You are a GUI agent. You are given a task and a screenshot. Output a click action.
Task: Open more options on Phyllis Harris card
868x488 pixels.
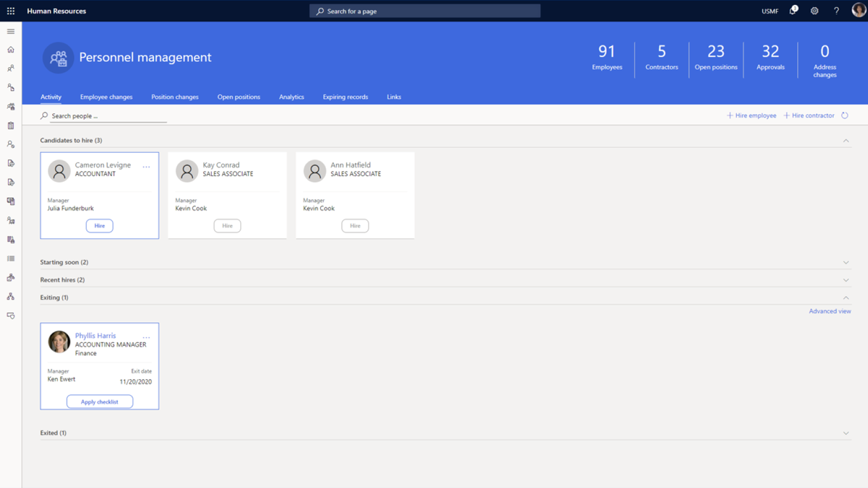coord(146,338)
